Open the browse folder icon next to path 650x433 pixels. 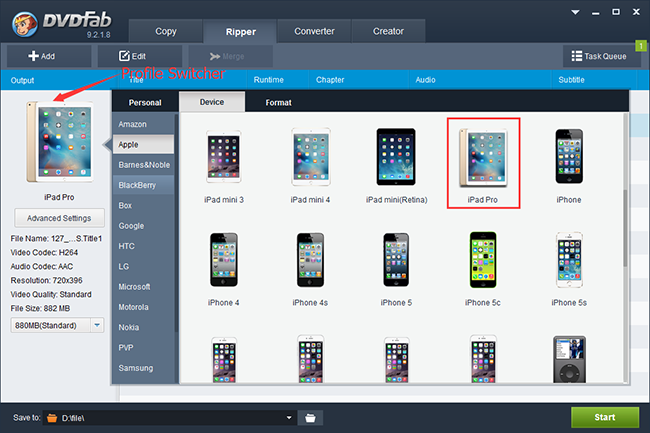[310, 418]
